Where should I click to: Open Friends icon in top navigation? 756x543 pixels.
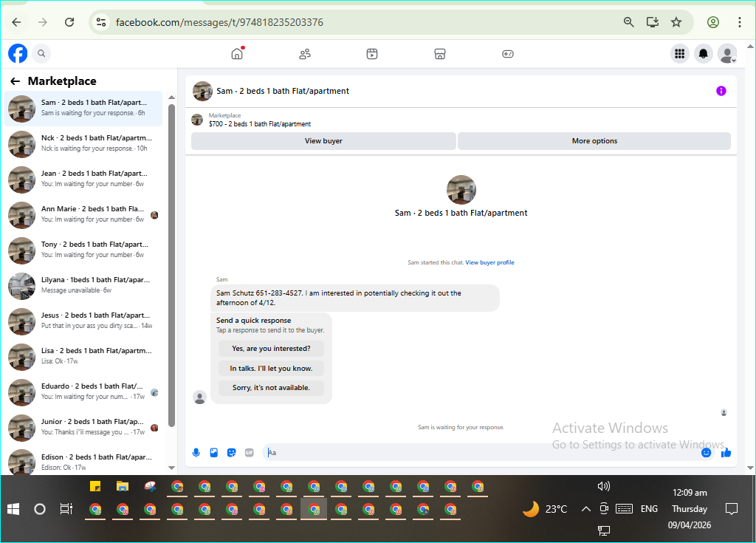coord(305,54)
